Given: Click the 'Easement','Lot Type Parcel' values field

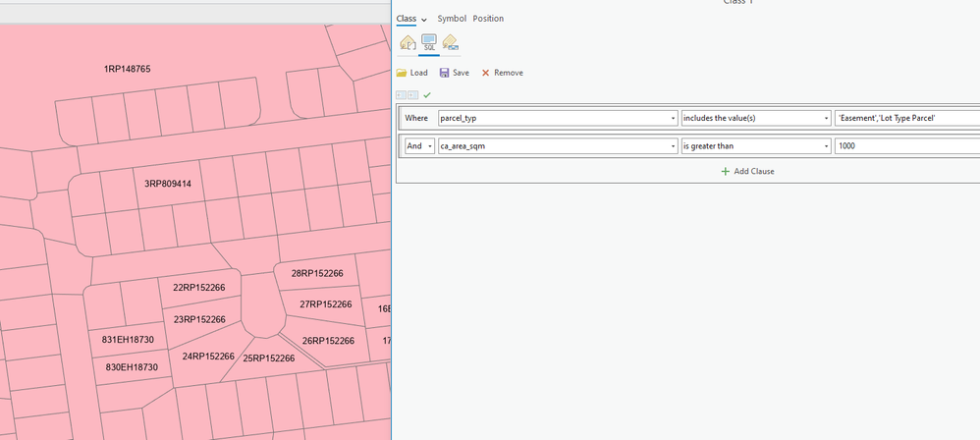Looking at the screenshot, I should 907,118.
